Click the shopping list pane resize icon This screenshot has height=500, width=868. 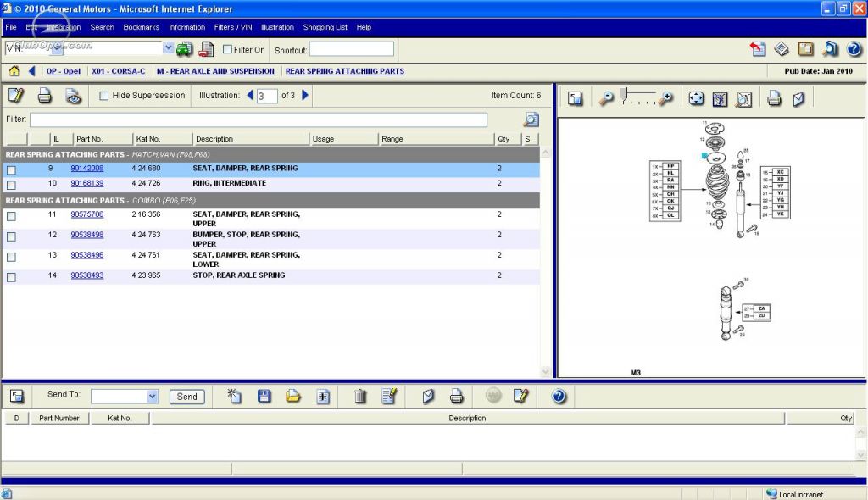(x=17, y=396)
